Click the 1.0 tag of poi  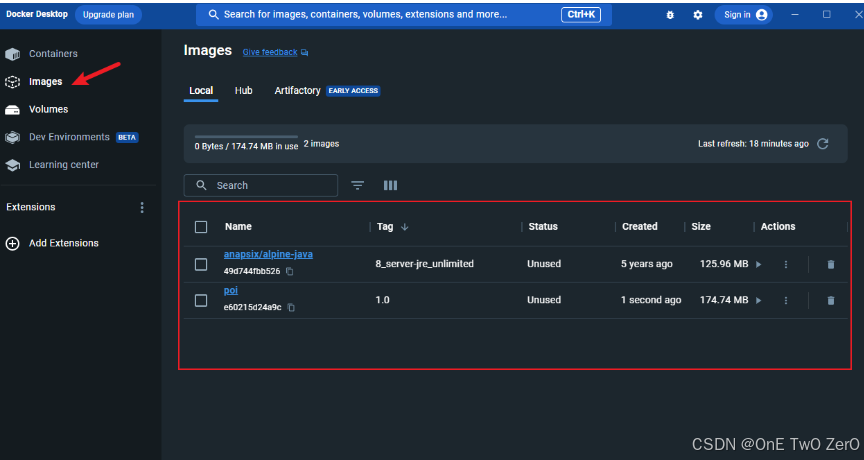[x=382, y=300]
